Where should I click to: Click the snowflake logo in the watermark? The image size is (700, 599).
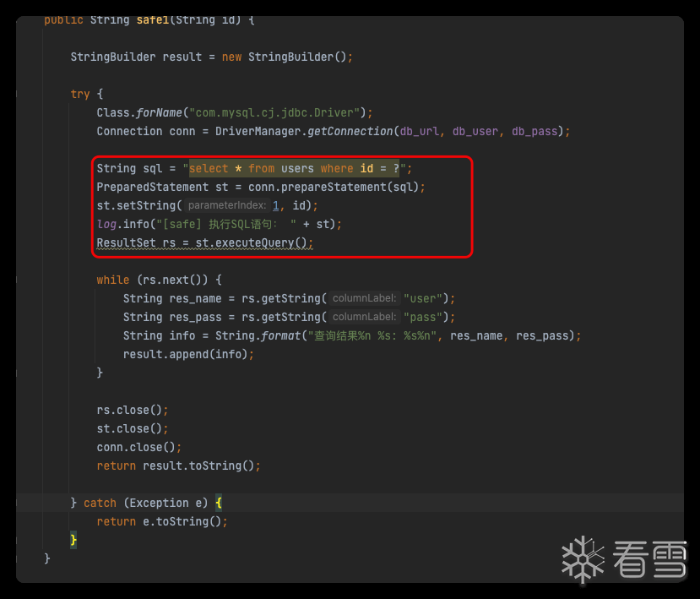click(583, 559)
